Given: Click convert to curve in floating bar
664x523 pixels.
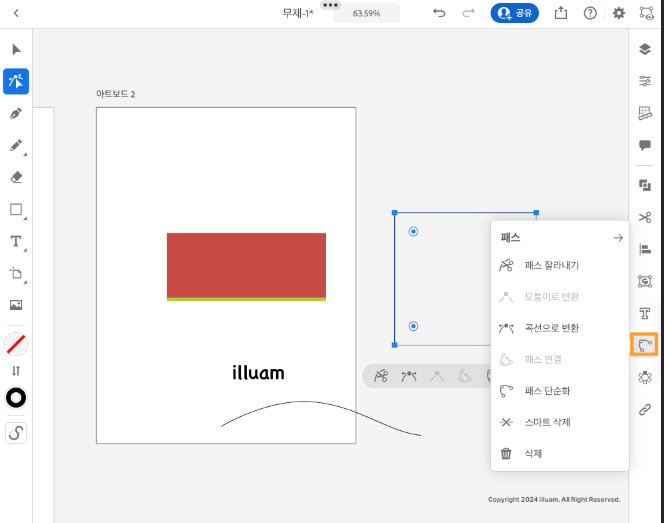Looking at the screenshot, I should [x=409, y=376].
